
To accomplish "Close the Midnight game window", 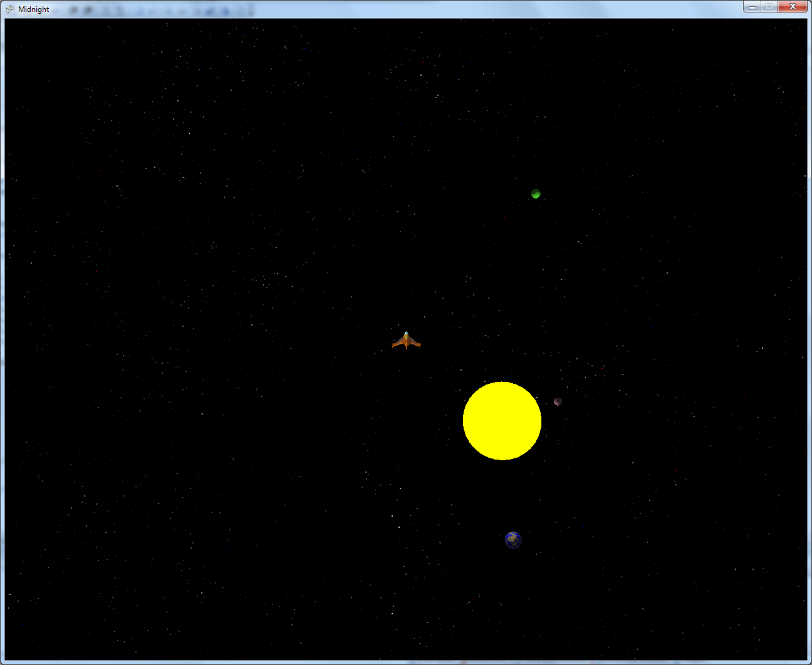I will coord(793,7).
